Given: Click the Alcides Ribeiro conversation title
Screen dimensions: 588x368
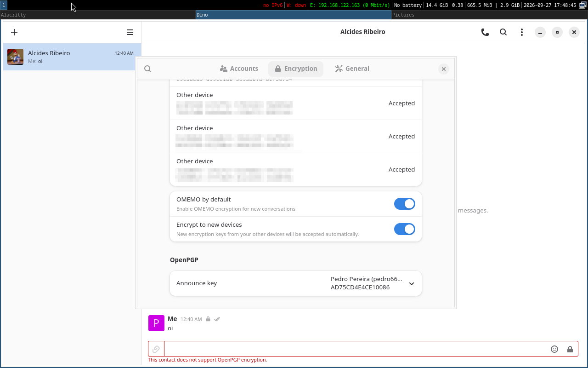Looking at the screenshot, I should (362, 32).
